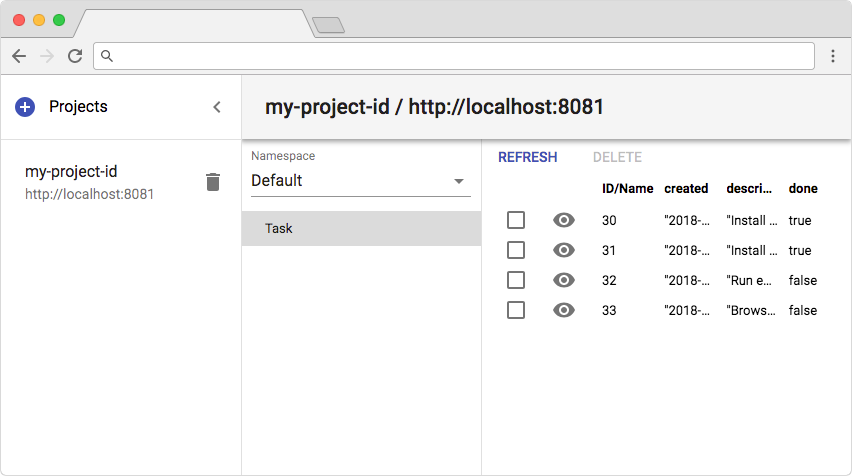Open the browser three-dot menu
Viewport: 852px width, 476px height.
(x=833, y=56)
